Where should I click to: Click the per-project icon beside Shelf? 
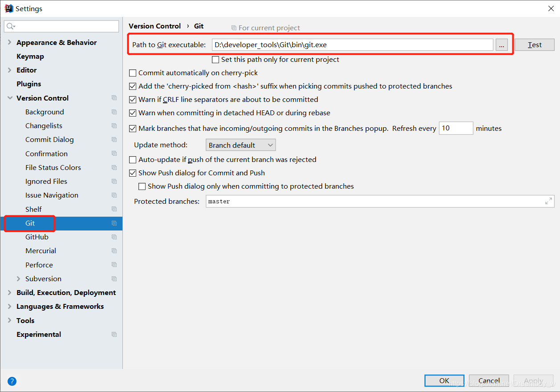pos(114,209)
